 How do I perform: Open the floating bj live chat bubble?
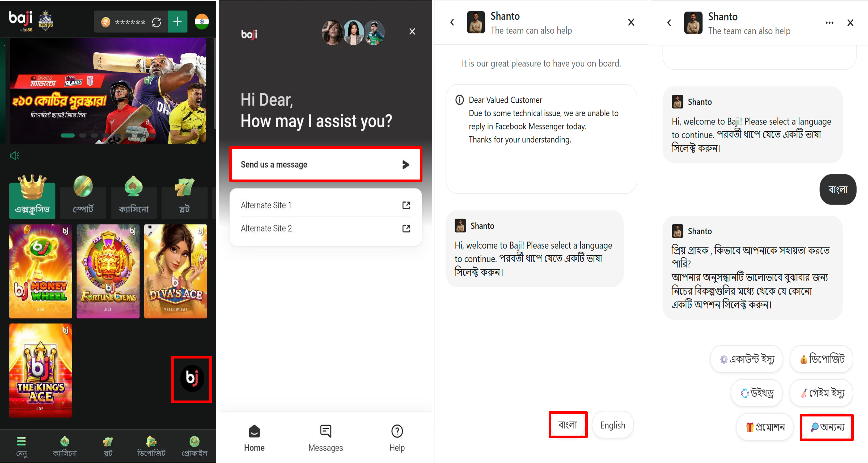coord(192,378)
